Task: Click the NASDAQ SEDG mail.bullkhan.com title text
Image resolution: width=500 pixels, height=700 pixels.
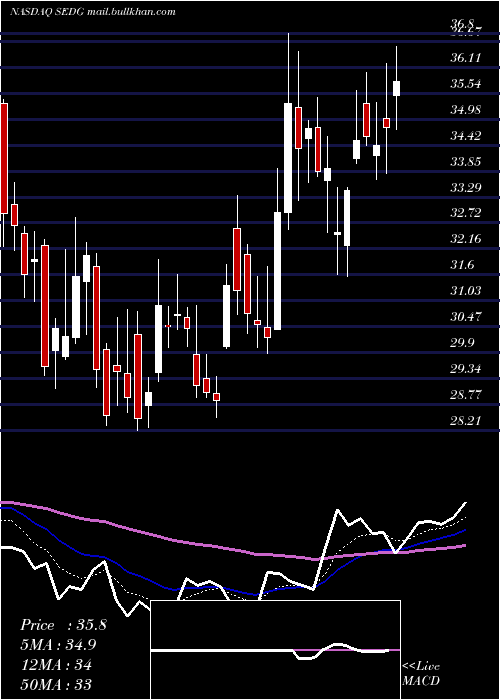Action: click(92, 12)
